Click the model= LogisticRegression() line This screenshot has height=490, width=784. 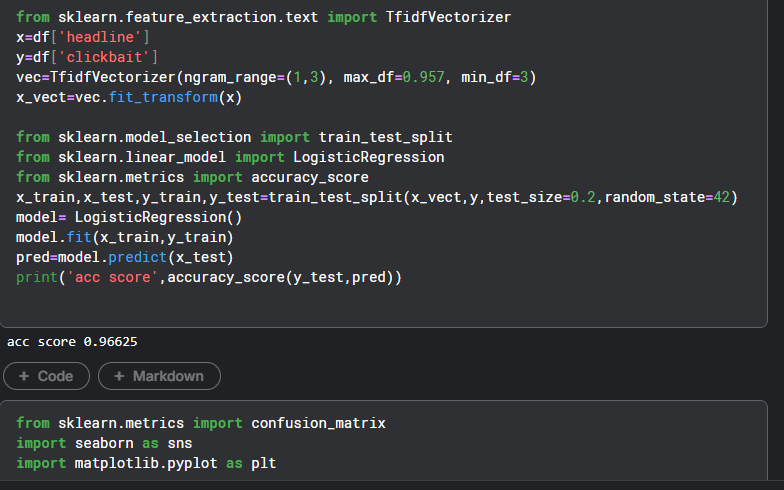(x=129, y=217)
